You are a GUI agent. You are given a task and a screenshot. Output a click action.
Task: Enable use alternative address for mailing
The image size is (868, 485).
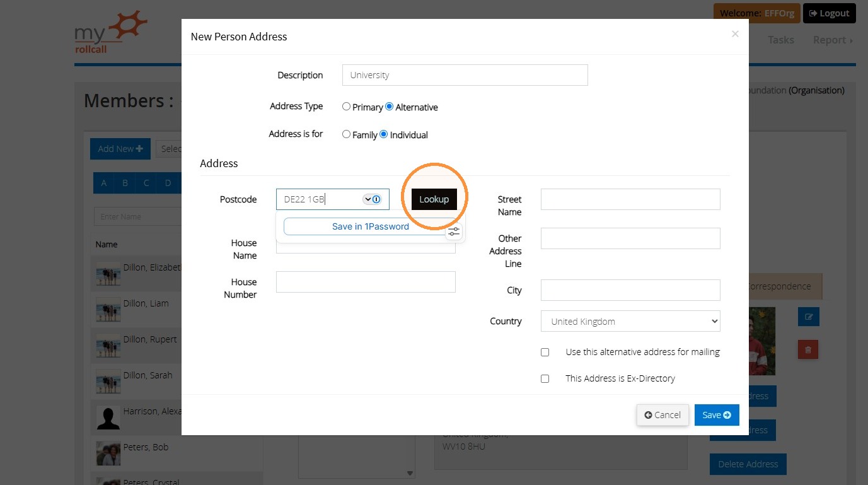[545, 353]
